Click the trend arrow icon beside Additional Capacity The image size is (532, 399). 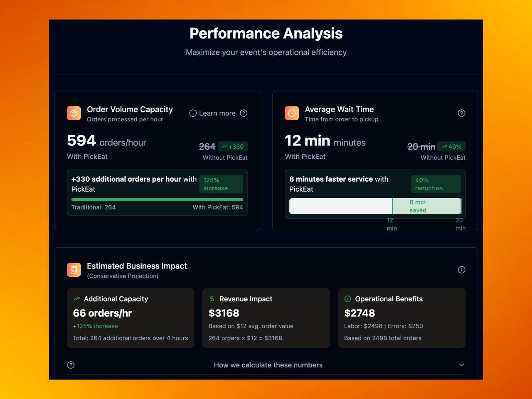point(76,299)
